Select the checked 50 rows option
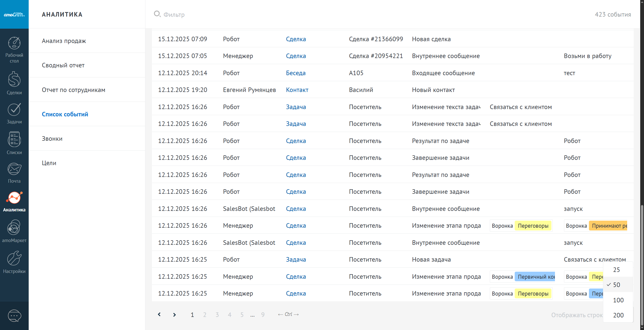The image size is (644, 330). click(616, 285)
